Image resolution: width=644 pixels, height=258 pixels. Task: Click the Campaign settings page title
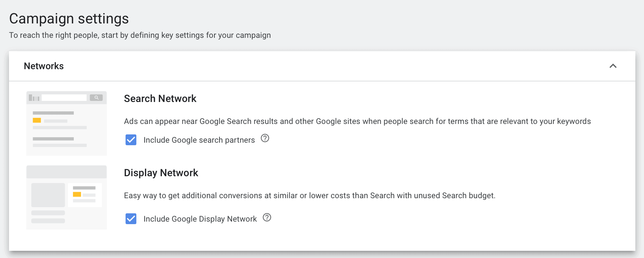click(69, 19)
